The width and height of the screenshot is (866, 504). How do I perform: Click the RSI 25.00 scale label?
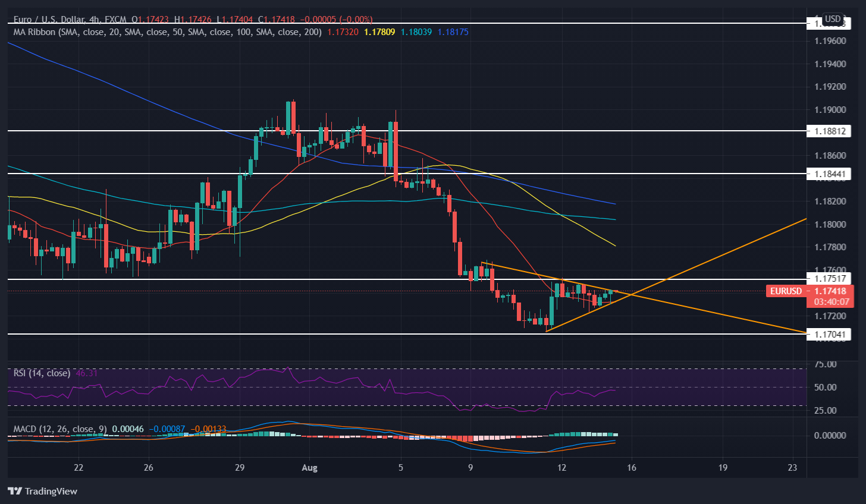[825, 411]
